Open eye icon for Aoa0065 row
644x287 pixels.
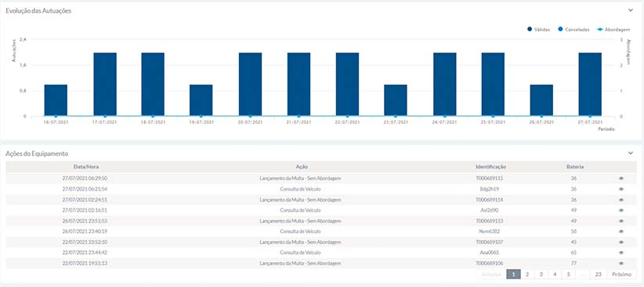(x=620, y=252)
